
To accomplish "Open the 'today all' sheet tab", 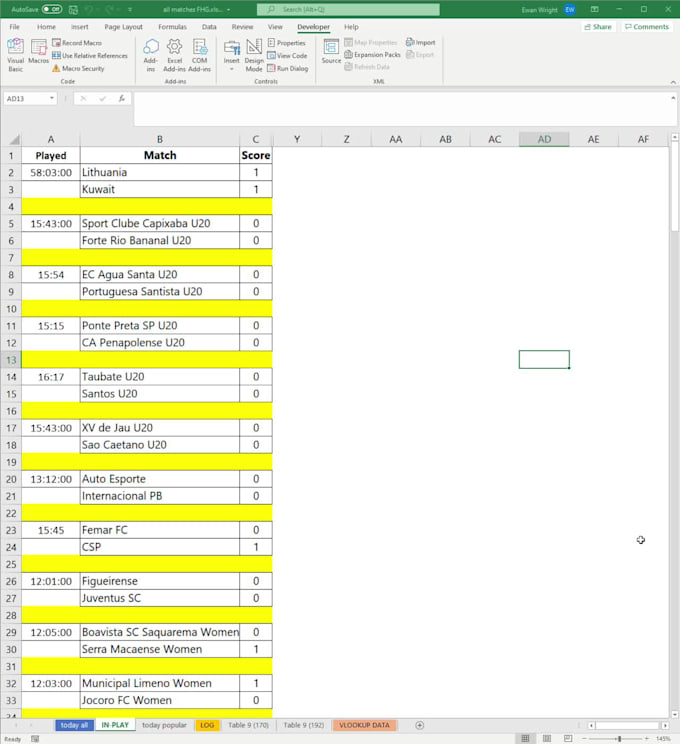I will [74, 725].
